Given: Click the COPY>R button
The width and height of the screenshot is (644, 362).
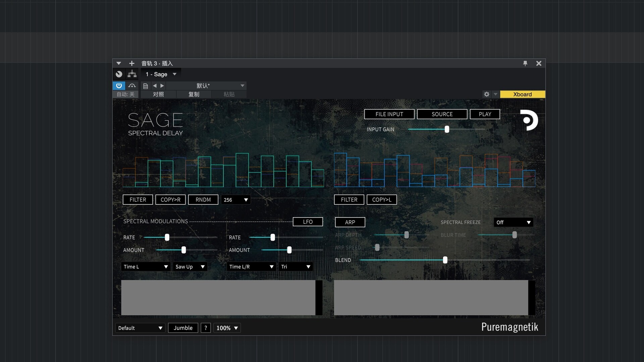Looking at the screenshot, I should pyautogui.click(x=170, y=199).
